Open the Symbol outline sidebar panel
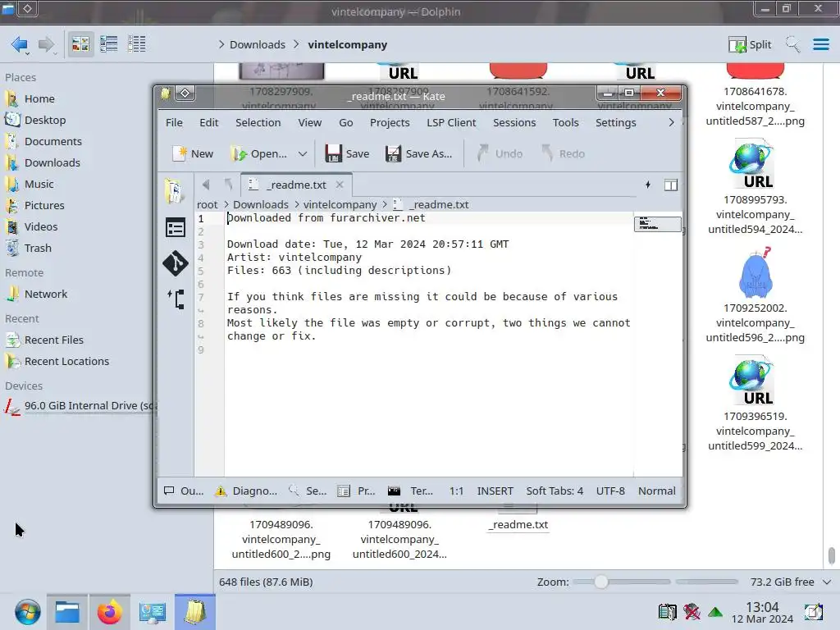Image resolution: width=840 pixels, height=630 pixels. 176,228
